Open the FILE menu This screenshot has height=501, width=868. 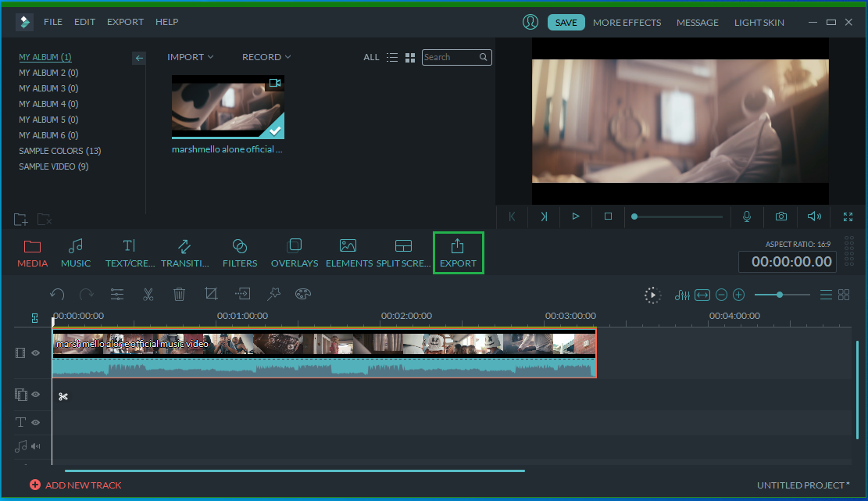(53, 22)
